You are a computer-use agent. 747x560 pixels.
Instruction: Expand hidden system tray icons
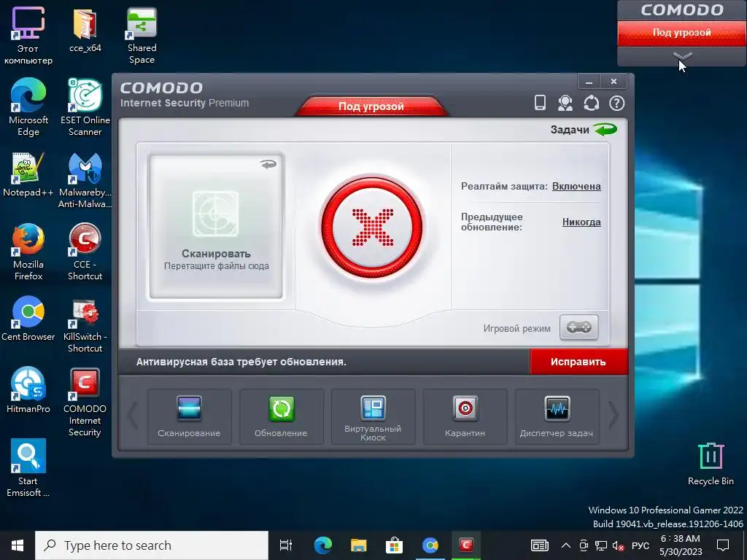[565, 545]
